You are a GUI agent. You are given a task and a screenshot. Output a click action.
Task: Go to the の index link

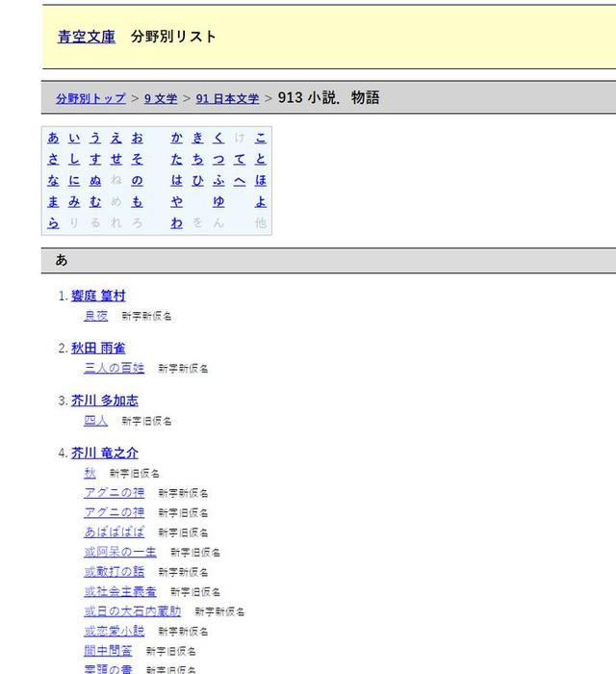pyautogui.click(x=137, y=180)
